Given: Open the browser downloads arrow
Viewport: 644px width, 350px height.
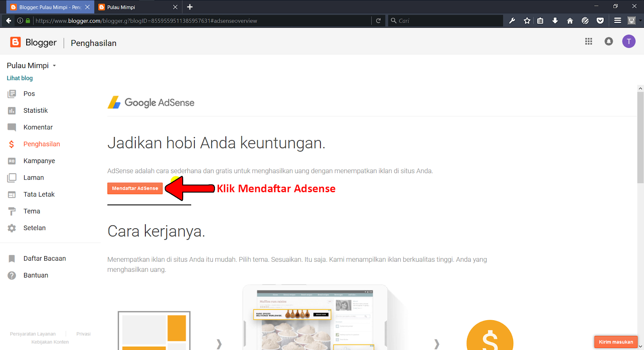Looking at the screenshot, I should pyautogui.click(x=555, y=21).
